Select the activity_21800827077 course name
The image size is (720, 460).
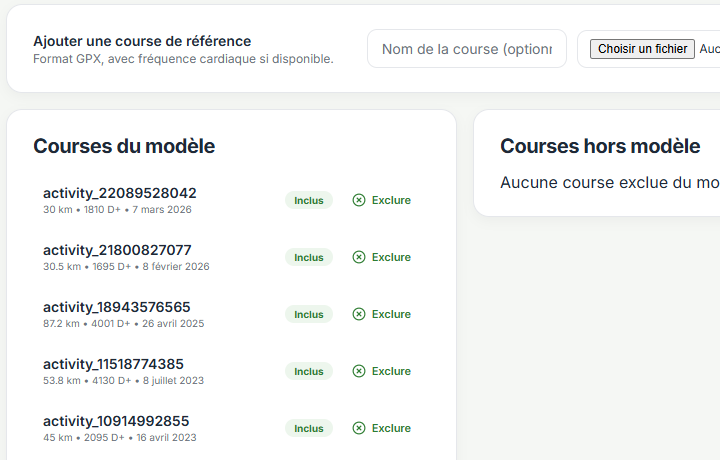(x=117, y=250)
